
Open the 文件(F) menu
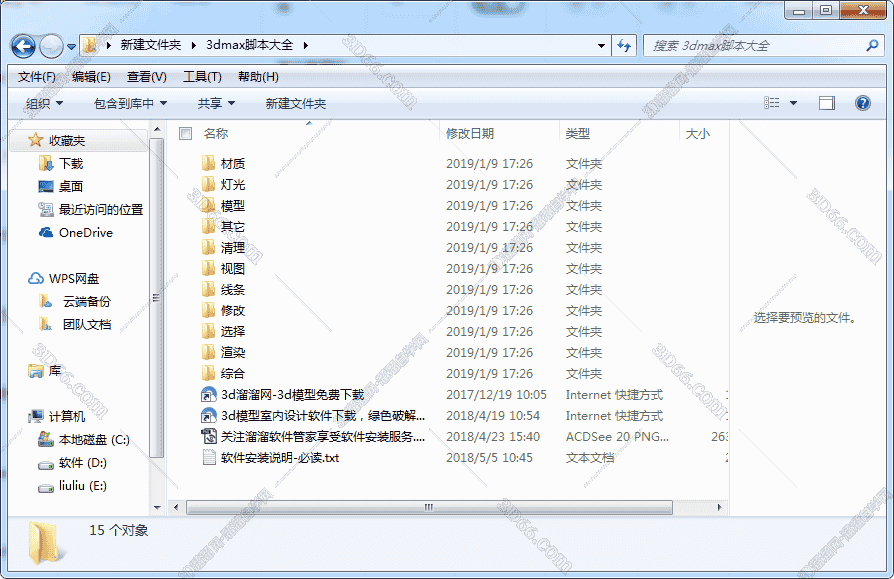coord(37,77)
